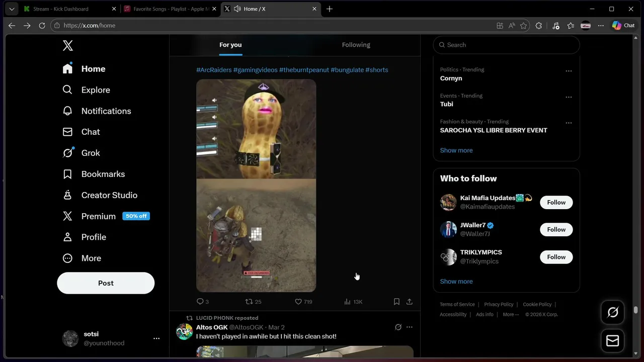The height and width of the screenshot is (362, 644).
Task: View analytics showing 13K views
Action: tap(353, 302)
